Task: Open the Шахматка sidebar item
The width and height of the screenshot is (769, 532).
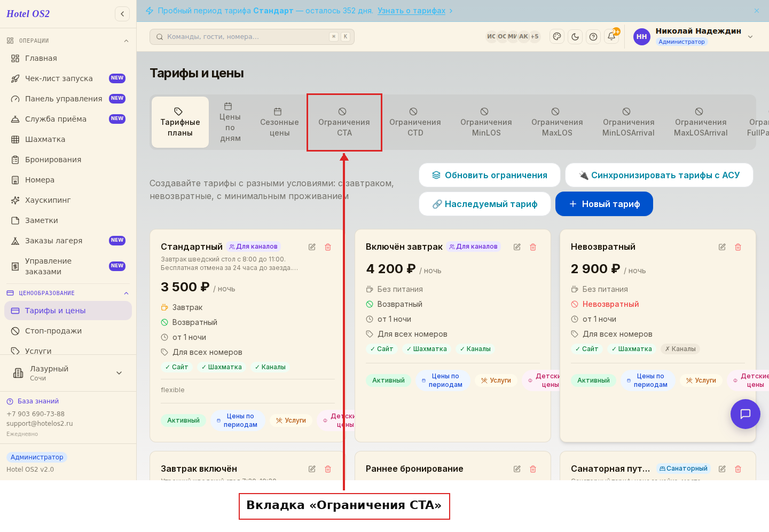Action: coord(68,139)
